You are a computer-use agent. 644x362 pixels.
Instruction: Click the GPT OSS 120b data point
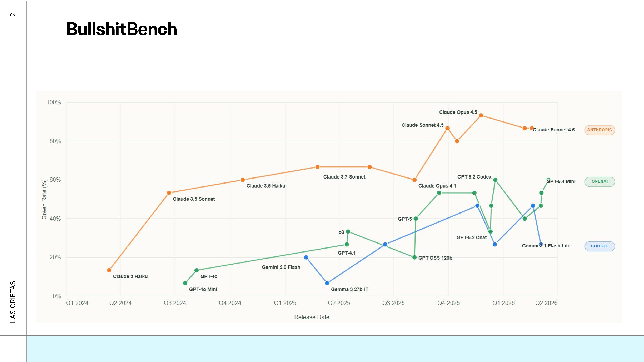pyautogui.click(x=414, y=257)
